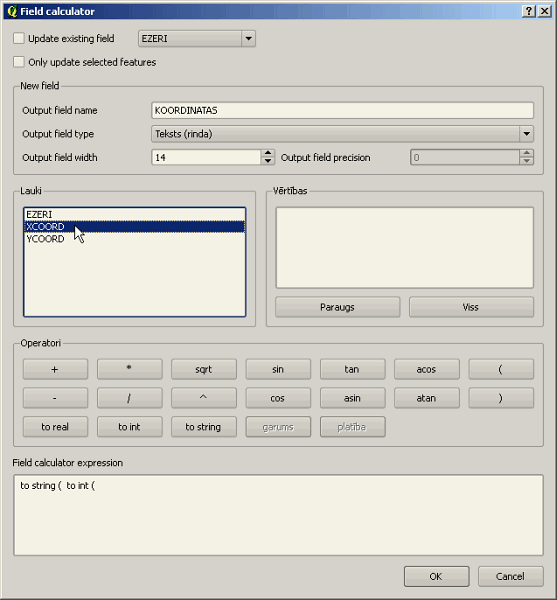Viewport: 557px width, 600px height.
Task: Close the Field calculator dialog
Action: click(x=544, y=11)
